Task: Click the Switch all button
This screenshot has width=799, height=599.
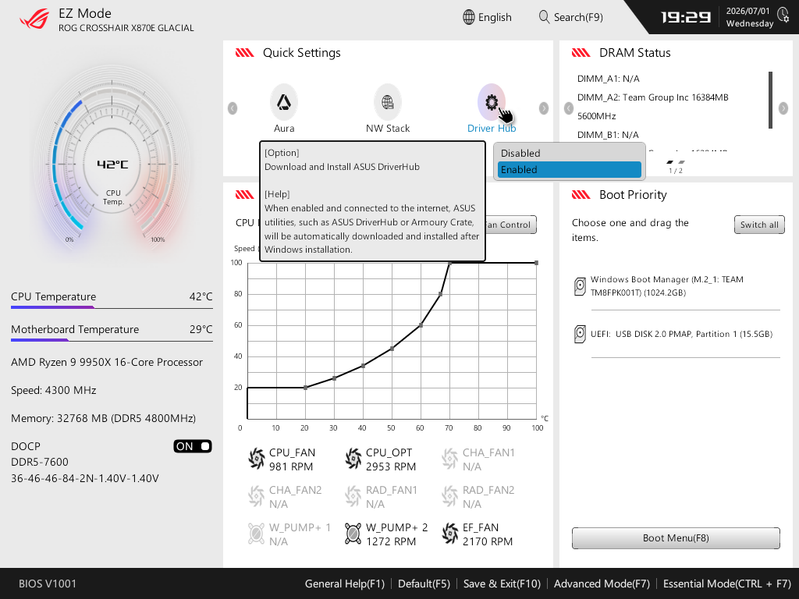Action: (759, 225)
